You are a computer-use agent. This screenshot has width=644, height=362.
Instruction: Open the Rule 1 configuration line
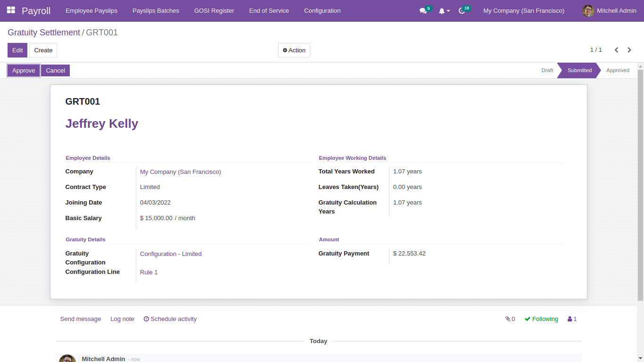point(149,272)
